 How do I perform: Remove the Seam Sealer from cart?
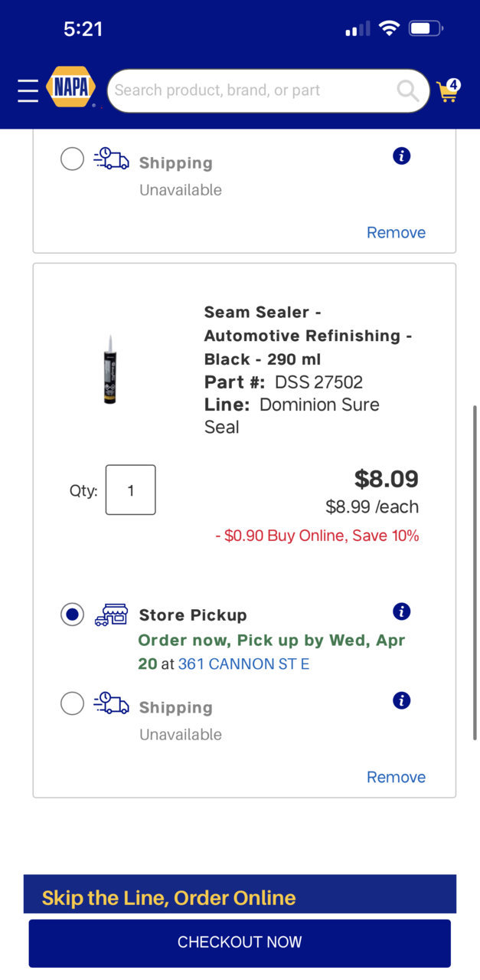tap(396, 777)
